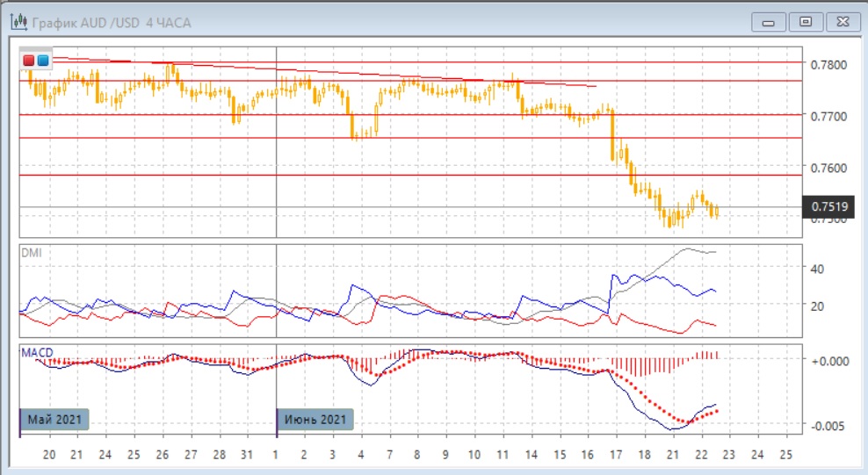Select the MACD indicator label
This screenshot has height=475, width=868.
(37, 352)
